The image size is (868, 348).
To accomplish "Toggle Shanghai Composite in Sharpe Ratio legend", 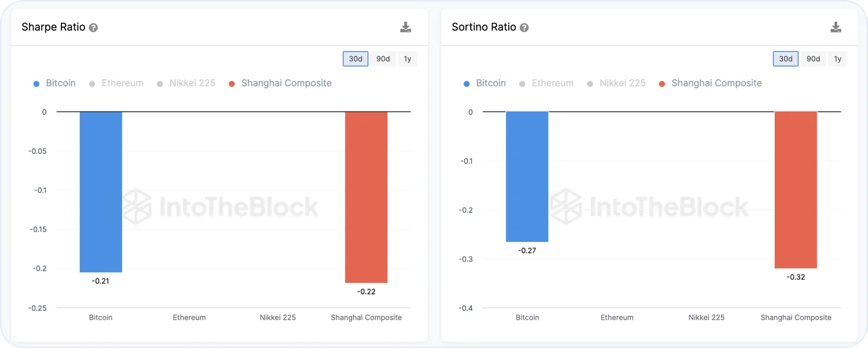I will [x=280, y=83].
